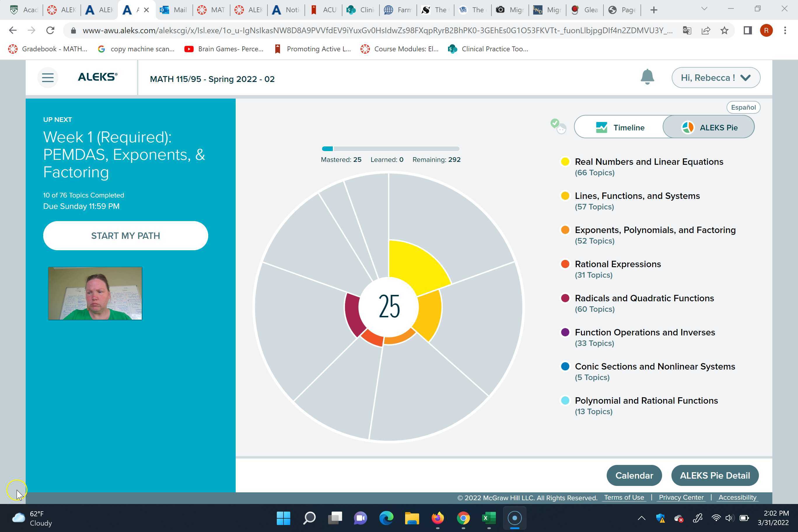The height and width of the screenshot is (532, 798).
Task: Click the webcam video thumbnail
Action: 95,293
